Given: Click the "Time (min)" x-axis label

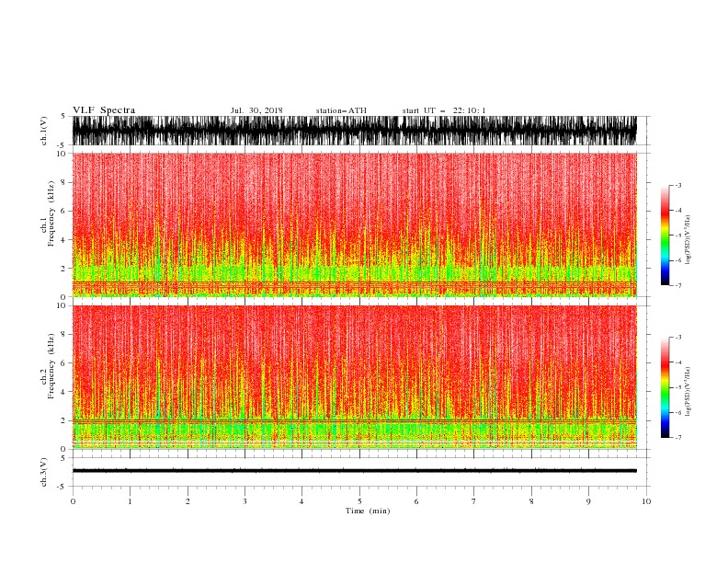Looking at the screenshot, I should coord(368,511).
